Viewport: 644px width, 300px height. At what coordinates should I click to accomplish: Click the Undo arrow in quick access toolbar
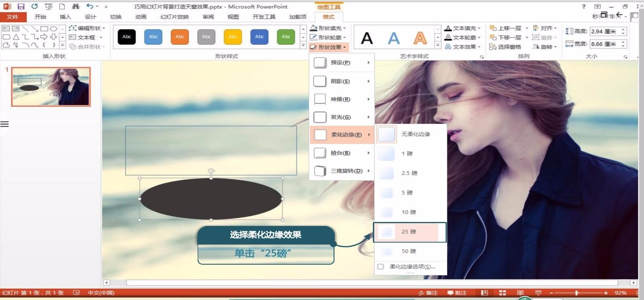coord(90,6)
